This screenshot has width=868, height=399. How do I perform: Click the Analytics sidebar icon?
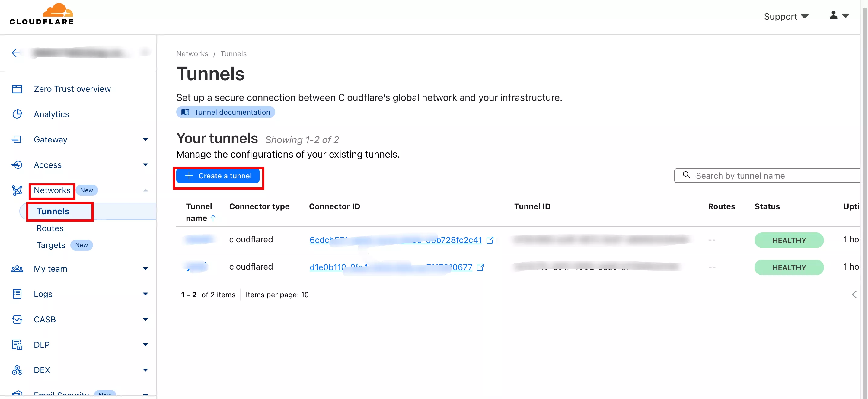[17, 114]
